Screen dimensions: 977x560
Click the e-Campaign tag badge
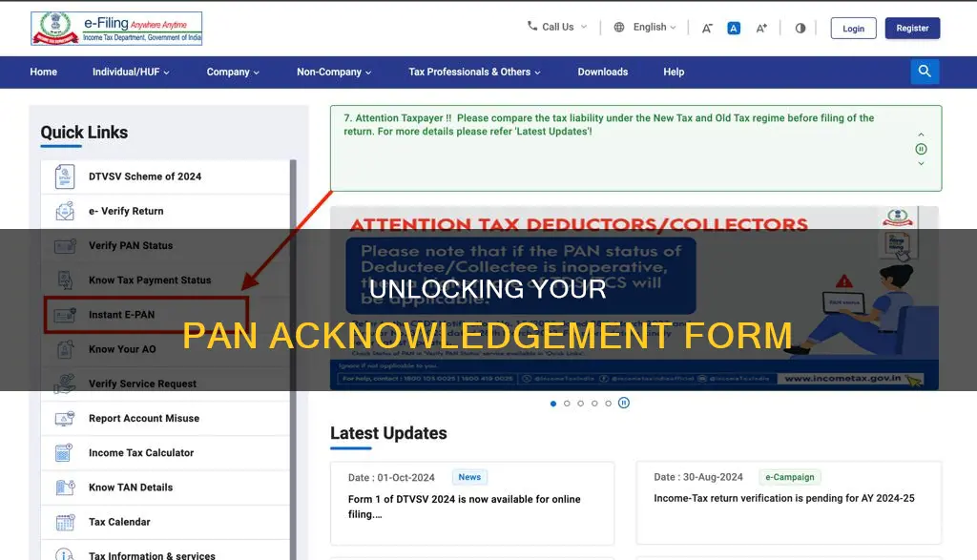tap(789, 477)
